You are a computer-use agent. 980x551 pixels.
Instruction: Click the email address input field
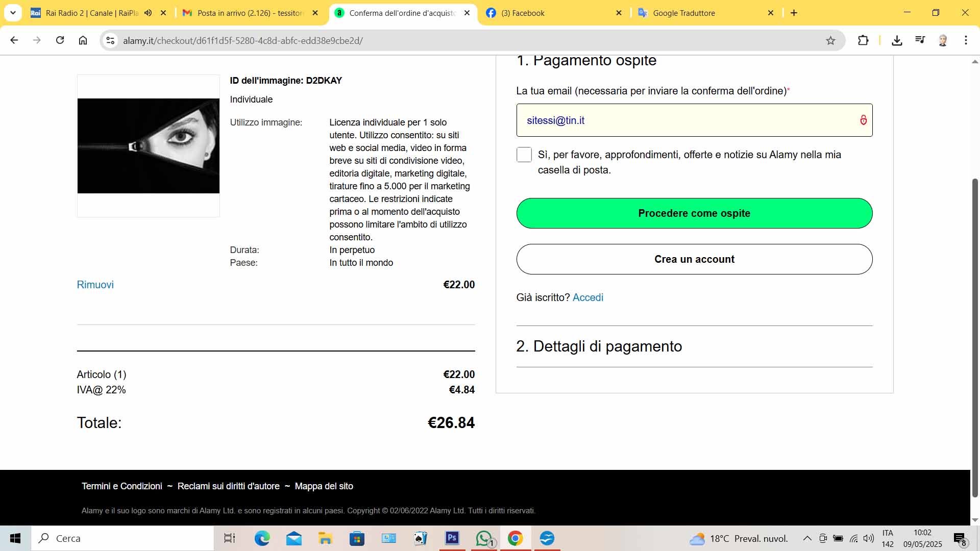coord(684,120)
